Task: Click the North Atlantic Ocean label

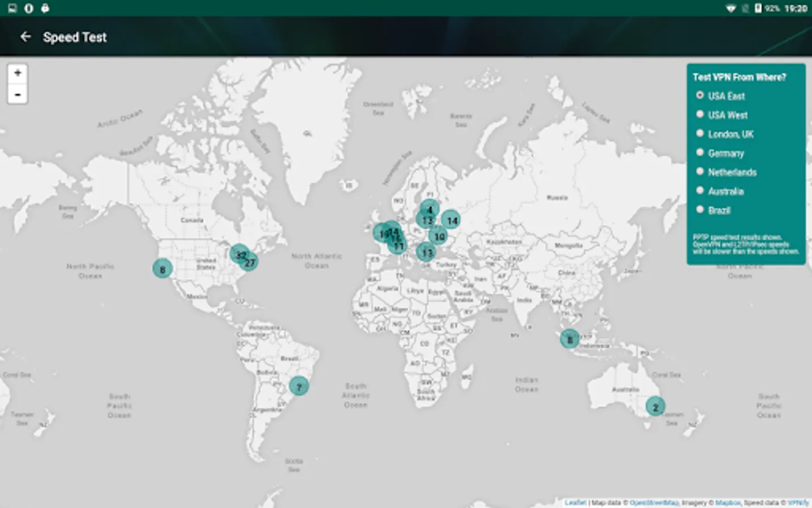Action: (317, 261)
